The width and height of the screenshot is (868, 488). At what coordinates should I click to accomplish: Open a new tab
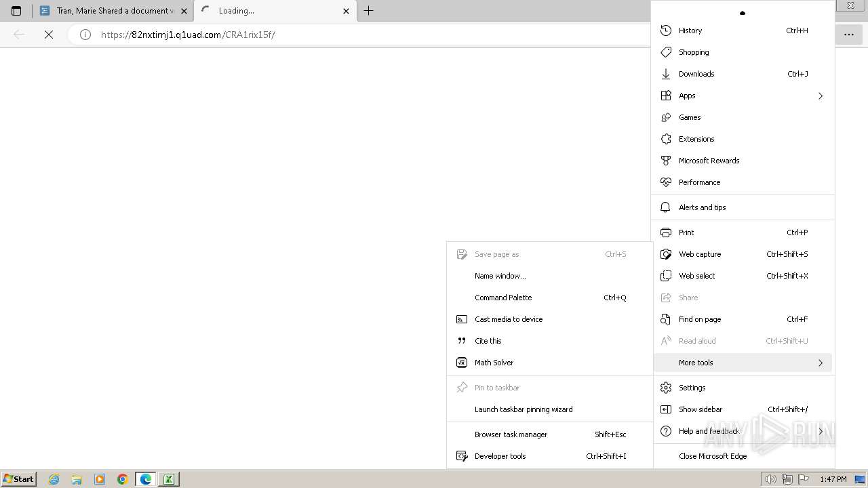click(369, 11)
